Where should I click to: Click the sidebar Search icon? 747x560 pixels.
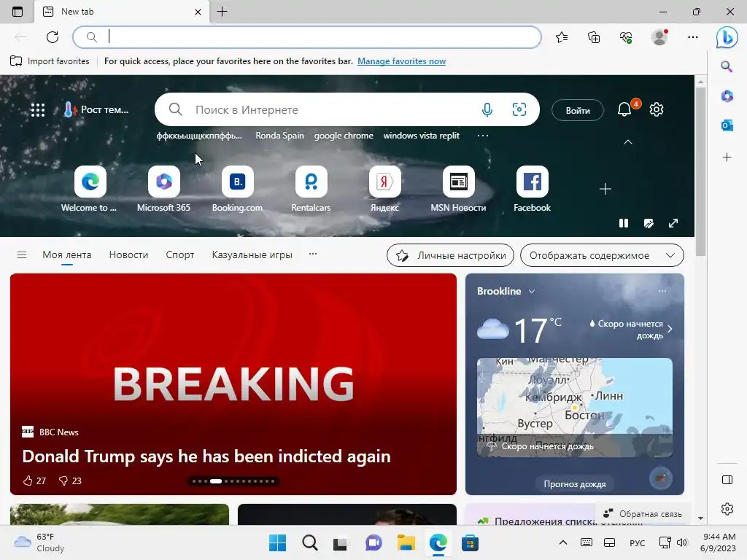[727, 66]
